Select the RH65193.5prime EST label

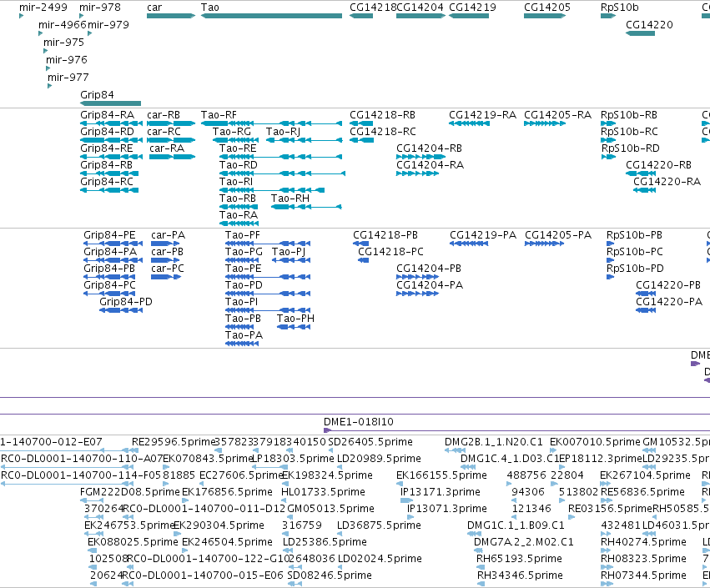(x=520, y=559)
